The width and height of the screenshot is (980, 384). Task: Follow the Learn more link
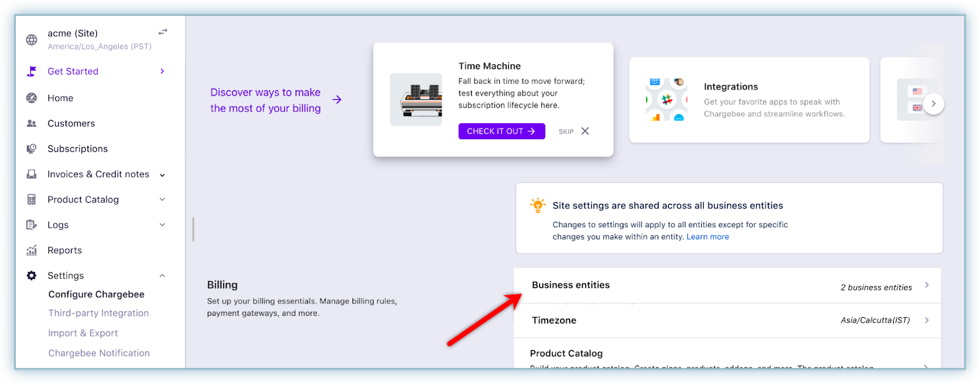coord(707,237)
